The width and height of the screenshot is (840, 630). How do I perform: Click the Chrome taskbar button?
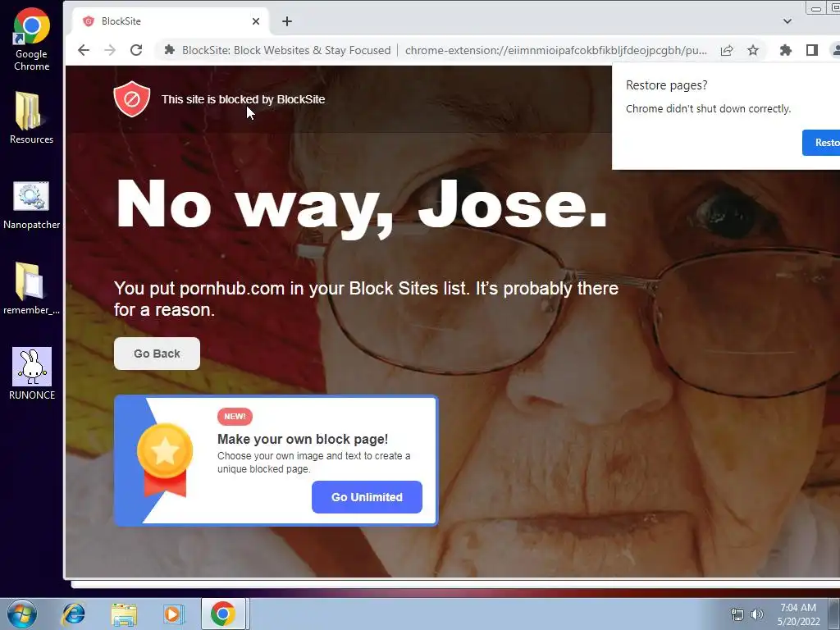click(x=223, y=614)
